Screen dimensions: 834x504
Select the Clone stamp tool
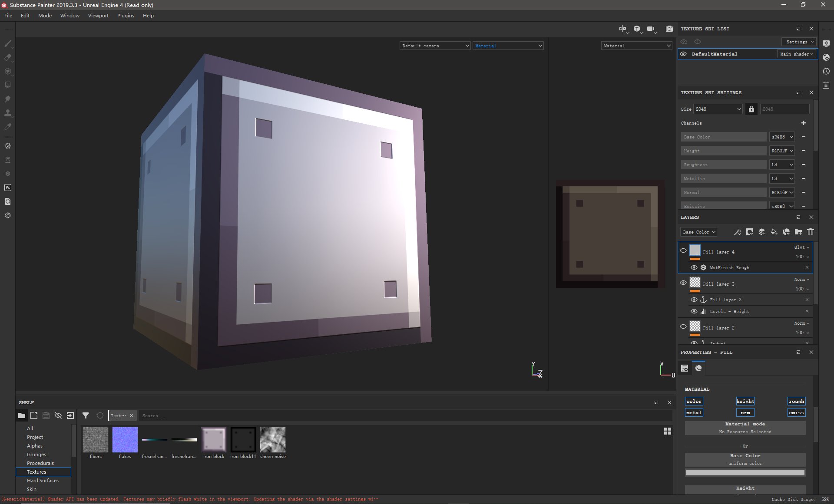pos(8,113)
